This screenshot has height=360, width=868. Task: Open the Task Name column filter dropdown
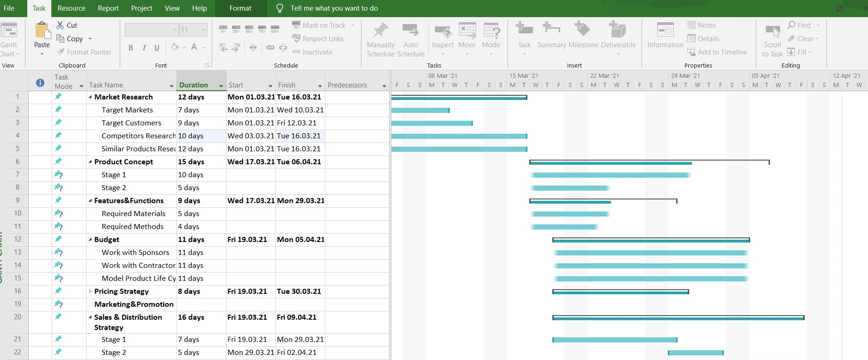[171, 86]
